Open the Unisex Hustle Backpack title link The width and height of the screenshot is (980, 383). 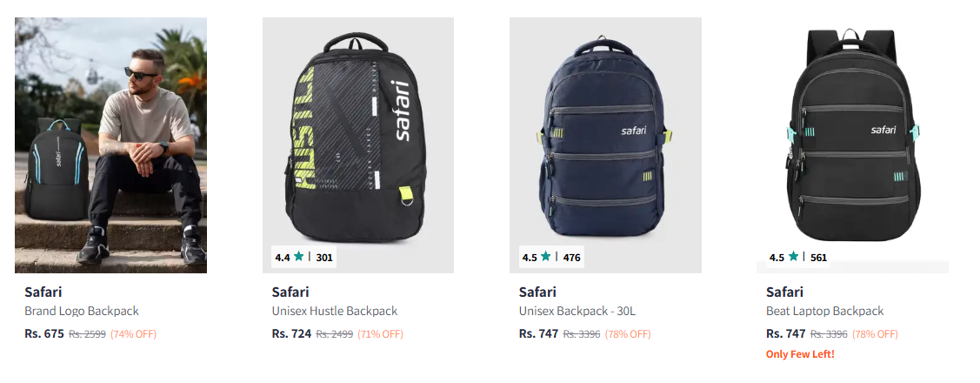[x=334, y=311]
